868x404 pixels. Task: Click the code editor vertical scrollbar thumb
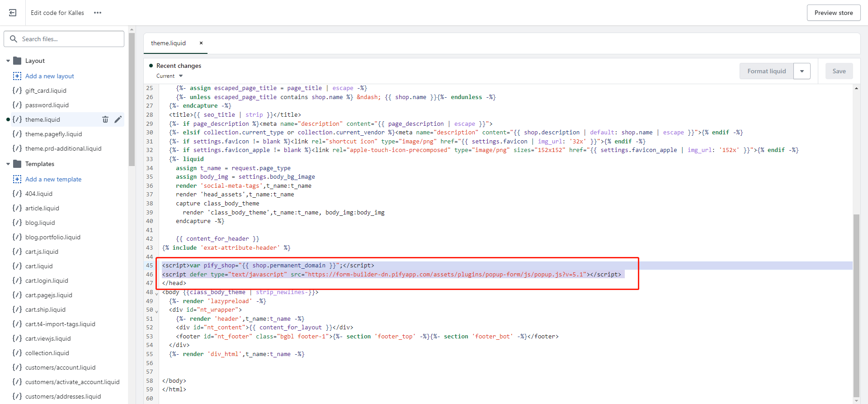point(856,305)
